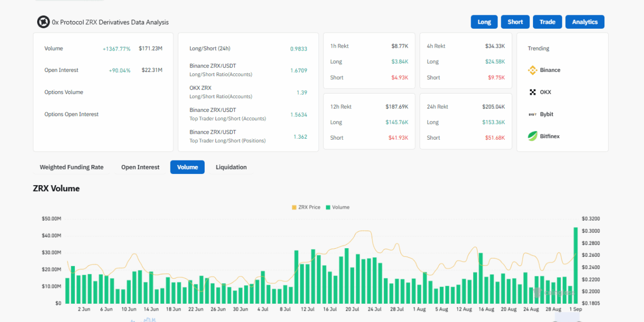Click 4h Rekt long value $24.58K
644x322 pixels.
(x=495, y=62)
